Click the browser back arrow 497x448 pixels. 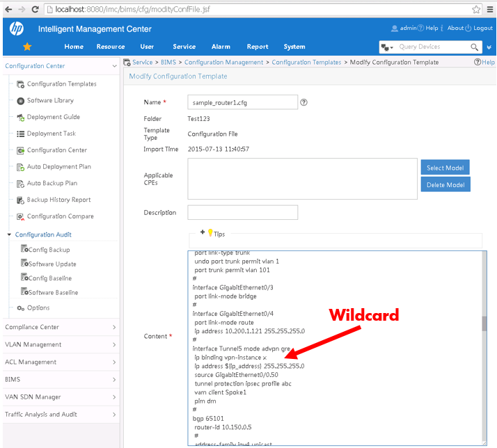(8, 10)
